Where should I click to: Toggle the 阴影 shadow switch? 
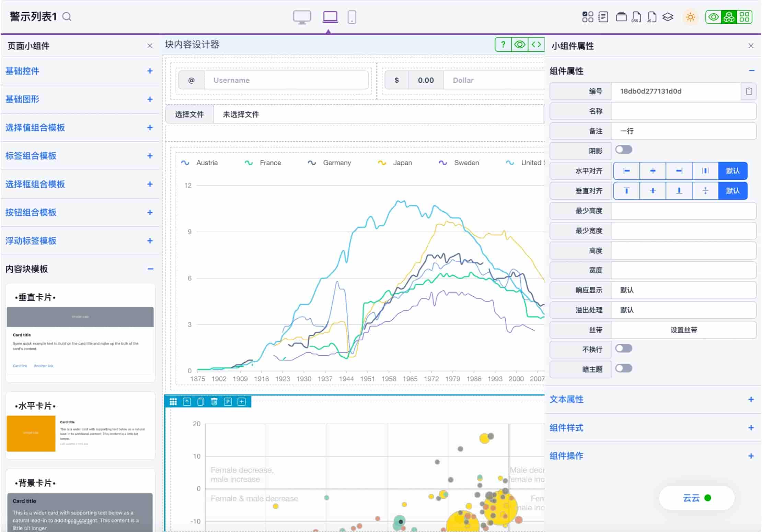click(624, 150)
